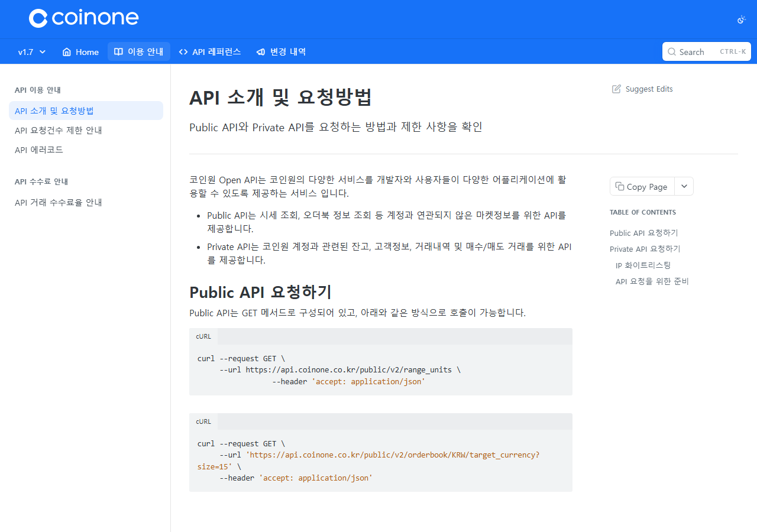Open the 변경 내역 nav tab
Screen dimensions: 757x532
tap(281, 52)
